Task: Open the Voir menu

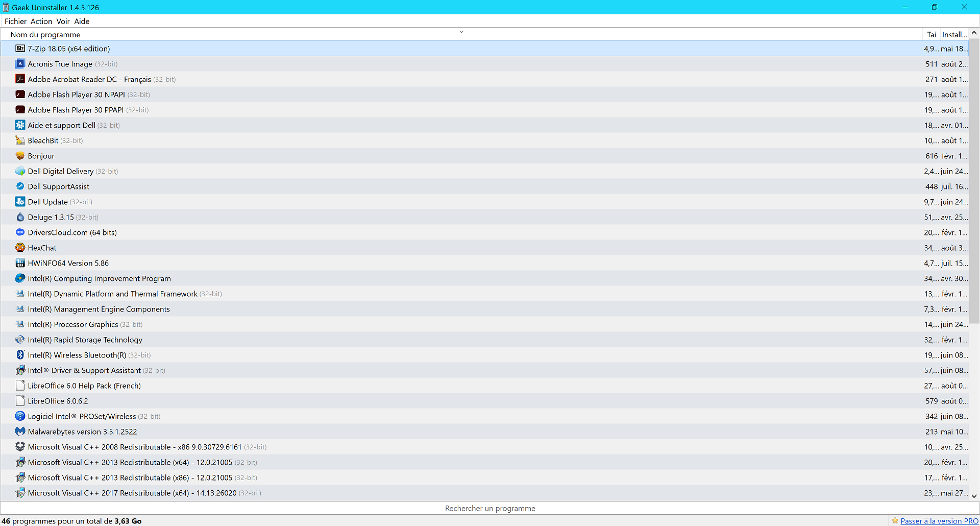Action: 63,21
